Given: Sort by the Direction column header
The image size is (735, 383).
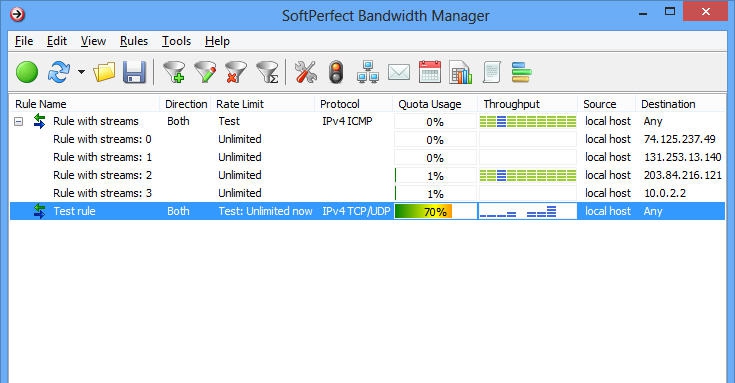Looking at the screenshot, I should coord(186,104).
